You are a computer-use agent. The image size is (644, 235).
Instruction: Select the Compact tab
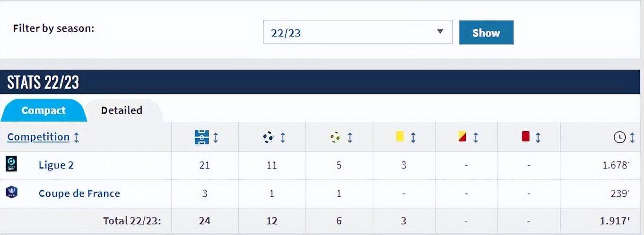[x=44, y=110]
